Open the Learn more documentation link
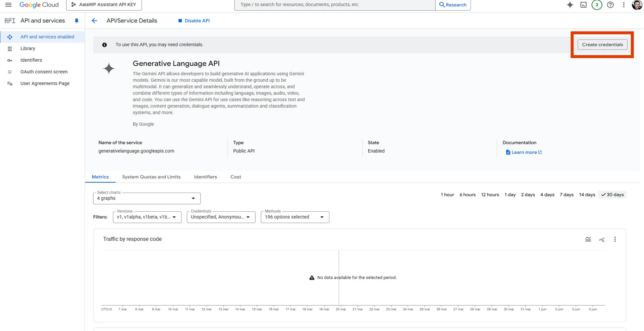This screenshot has height=331, width=644. [524, 152]
